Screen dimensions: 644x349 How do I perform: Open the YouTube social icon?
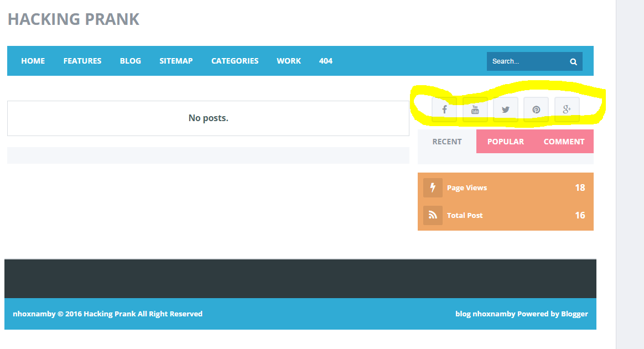(475, 110)
